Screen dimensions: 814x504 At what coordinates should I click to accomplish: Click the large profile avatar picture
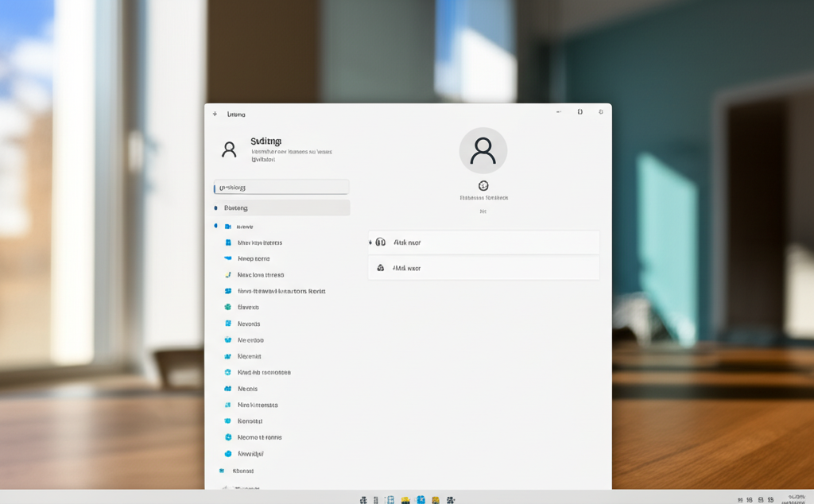tap(483, 150)
